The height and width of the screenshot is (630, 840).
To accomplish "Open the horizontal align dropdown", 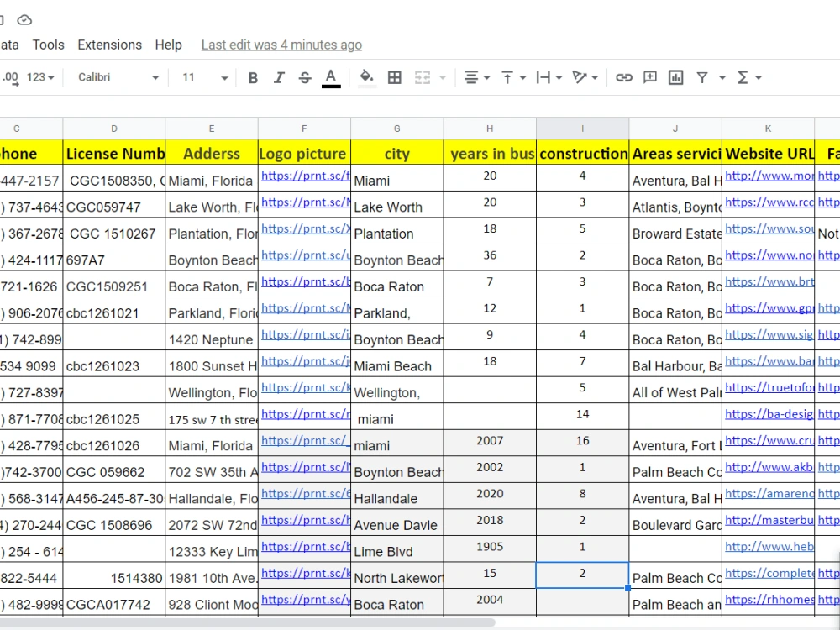I will coord(477,78).
